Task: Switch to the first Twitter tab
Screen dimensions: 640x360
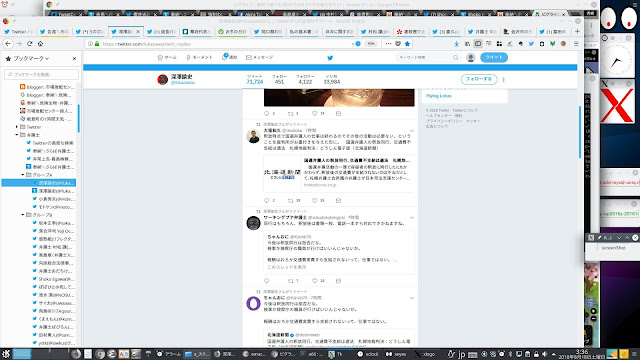Action: coord(18,31)
